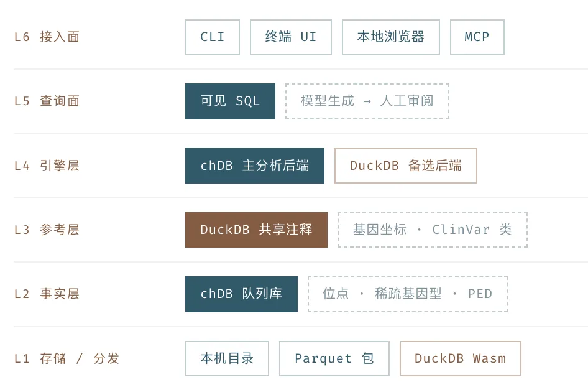Image resolution: width=588 pixels, height=387 pixels.
Task: Click the 本地浏览器 box
Action: [391, 37]
